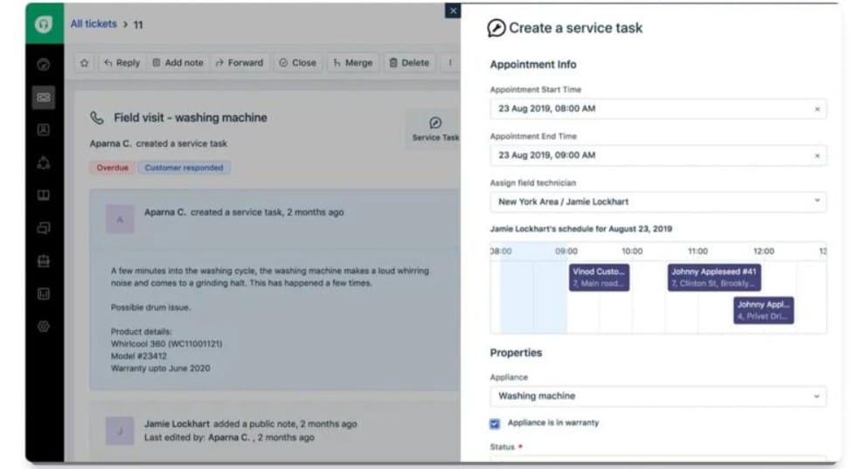Click the wrench icon in panel header
Viewport: 868px width, 469px height.
point(496,28)
